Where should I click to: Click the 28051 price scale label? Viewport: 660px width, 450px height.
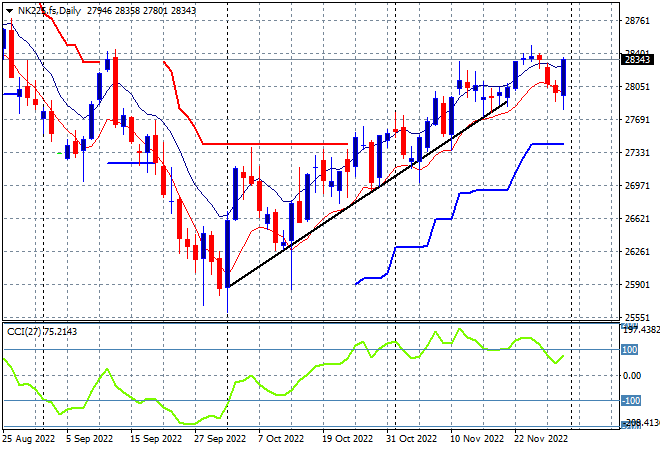point(637,87)
